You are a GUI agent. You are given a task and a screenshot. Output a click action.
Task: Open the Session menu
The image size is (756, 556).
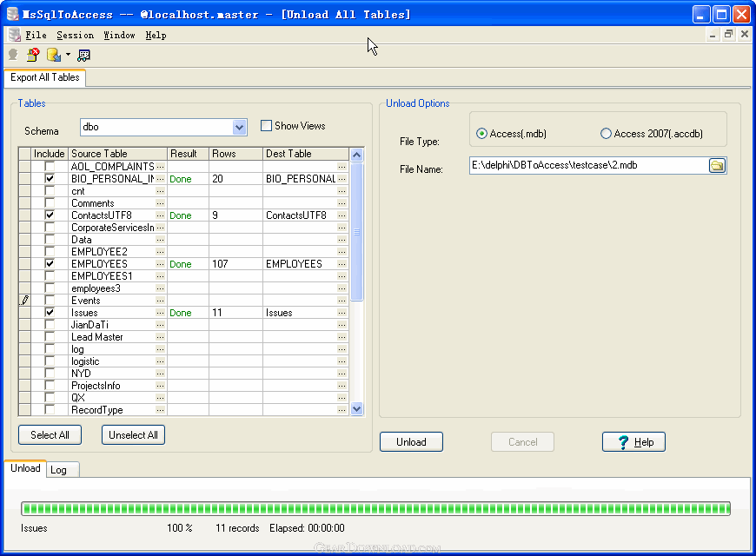pyautogui.click(x=76, y=36)
